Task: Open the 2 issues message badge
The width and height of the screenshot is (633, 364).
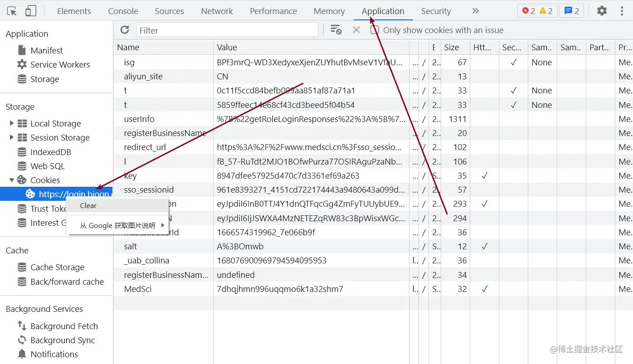Action: click(x=572, y=11)
